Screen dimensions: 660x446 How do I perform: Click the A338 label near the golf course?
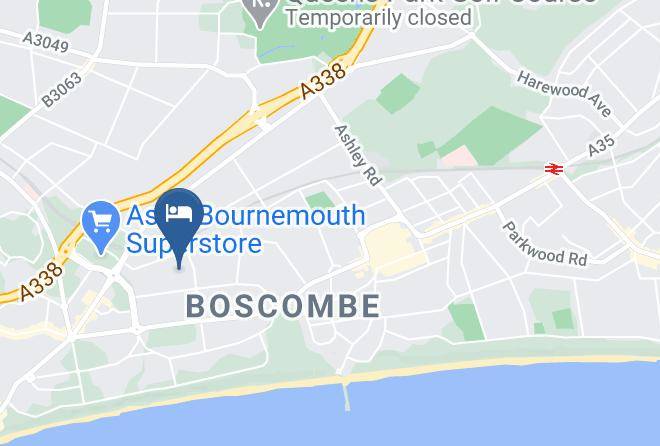[323, 81]
